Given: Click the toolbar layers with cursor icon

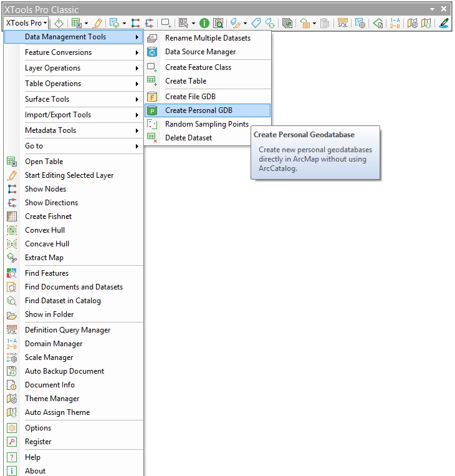Looking at the screenshot, I should click(114, 23).
